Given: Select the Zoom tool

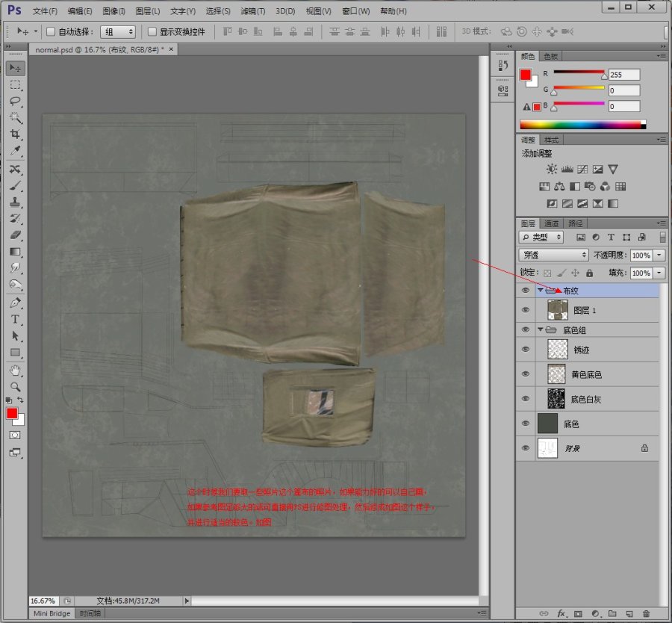Looking at the screenshot, I should [x=16, y=387].
